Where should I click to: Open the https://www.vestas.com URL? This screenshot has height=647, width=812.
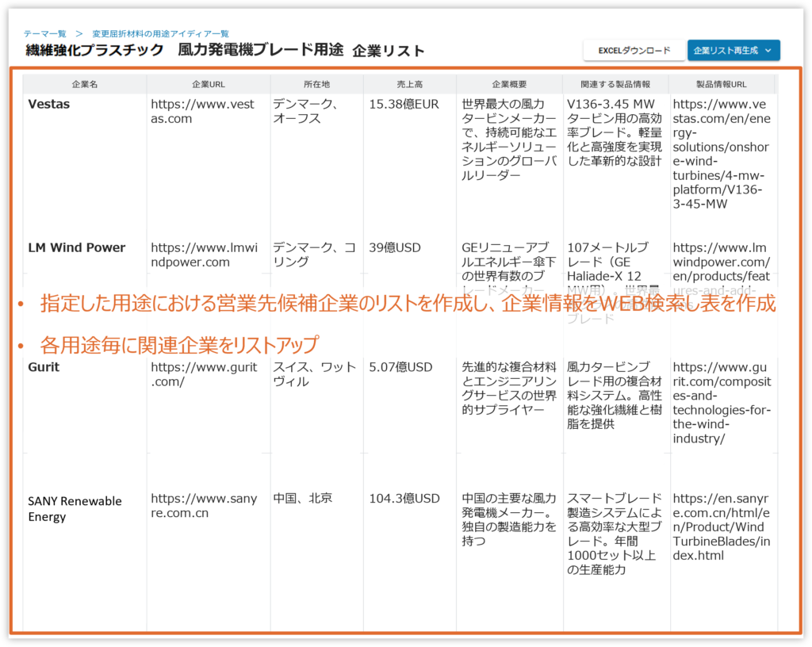[x=202, y=111]
